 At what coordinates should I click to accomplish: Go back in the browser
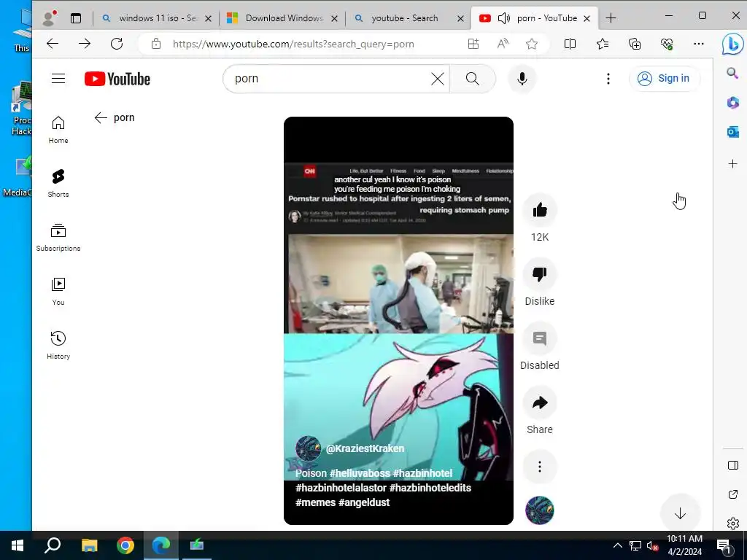tap(53, 44)
